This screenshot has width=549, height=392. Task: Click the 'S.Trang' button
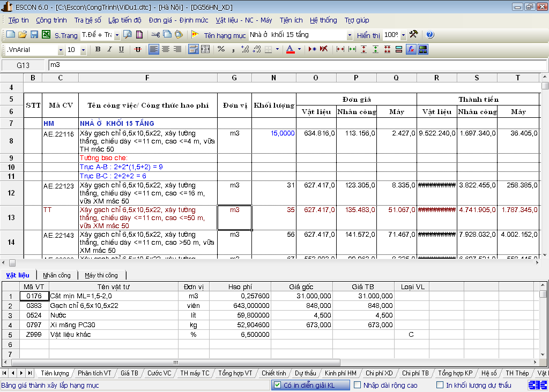(66, 35)
